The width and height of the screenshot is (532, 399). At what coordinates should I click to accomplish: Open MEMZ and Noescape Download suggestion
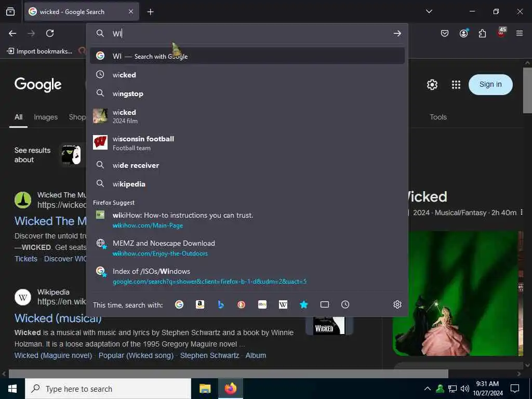[x=247, y=248]
